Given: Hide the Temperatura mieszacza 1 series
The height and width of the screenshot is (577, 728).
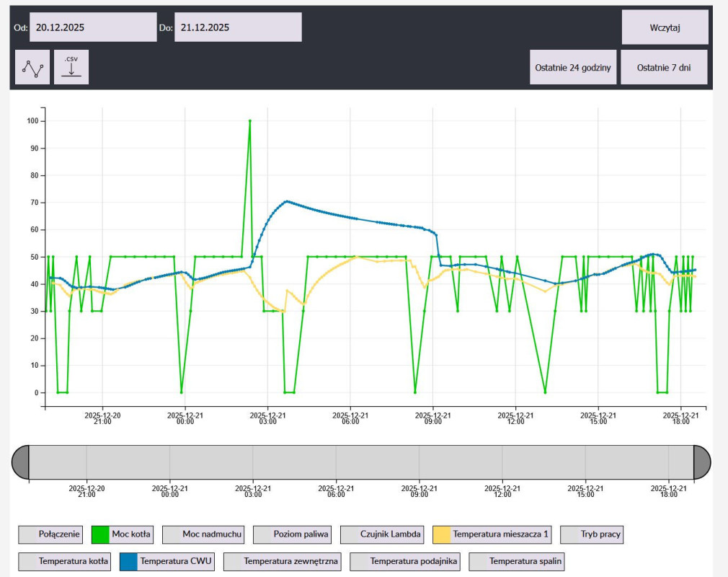Looking at the screenshot, I should click(494, 534).
